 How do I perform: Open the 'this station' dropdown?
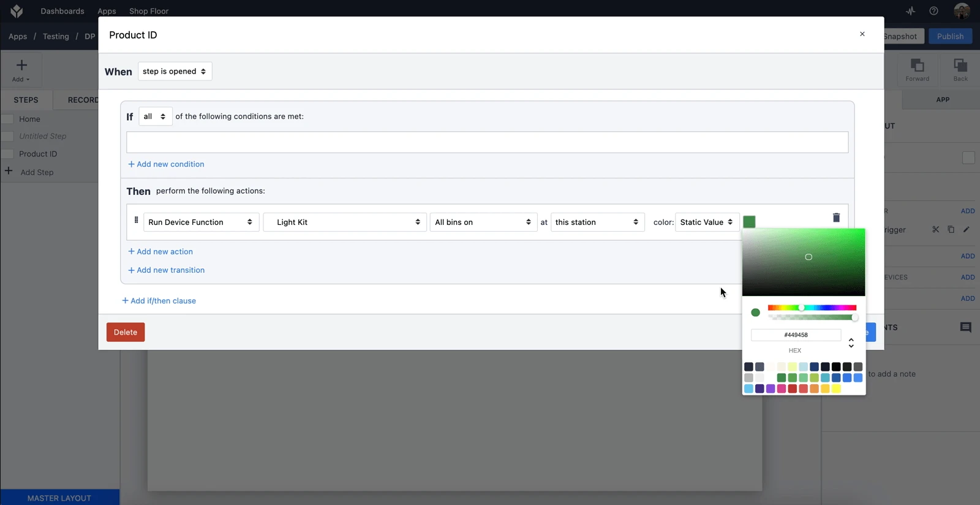[x=598, y=222]
